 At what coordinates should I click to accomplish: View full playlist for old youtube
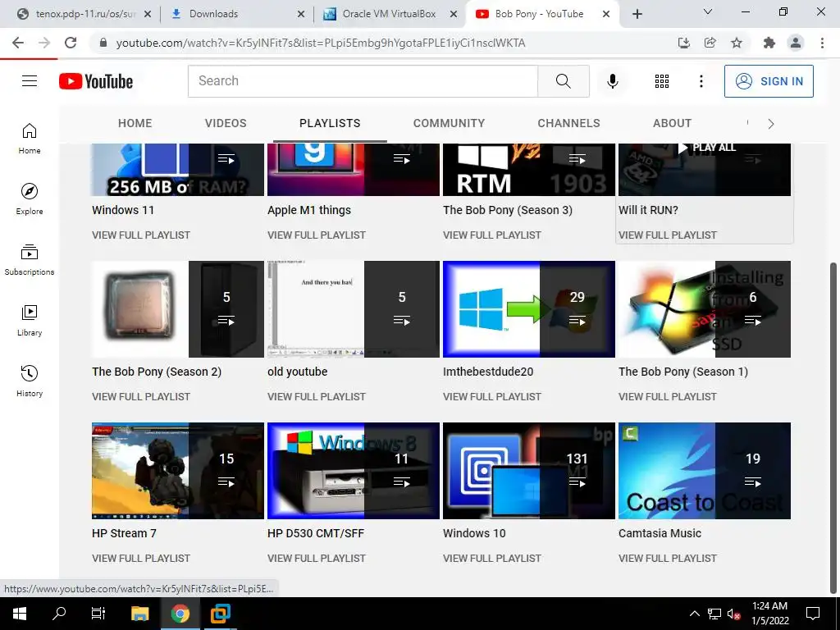point(317,397)
